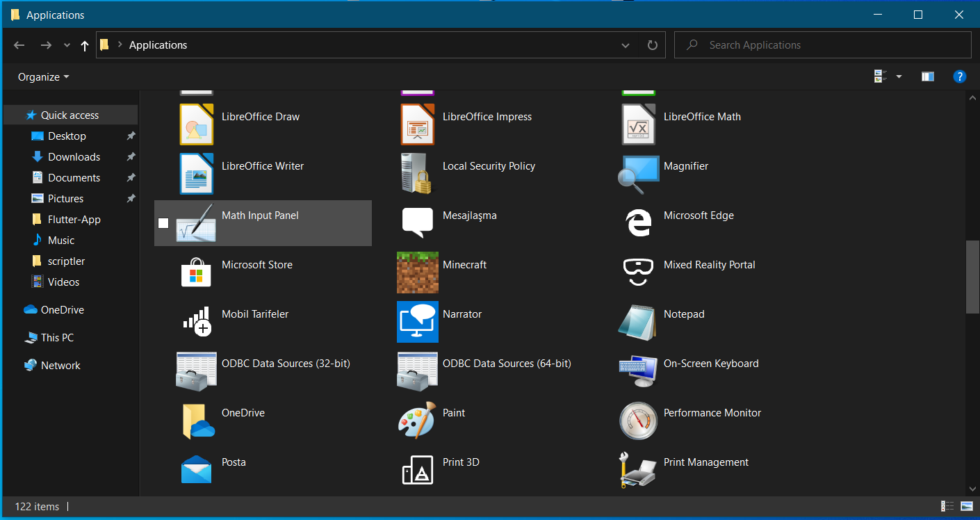
Task: Select the On-Screen Keyboard icon
Action: [x=639, y=371]
